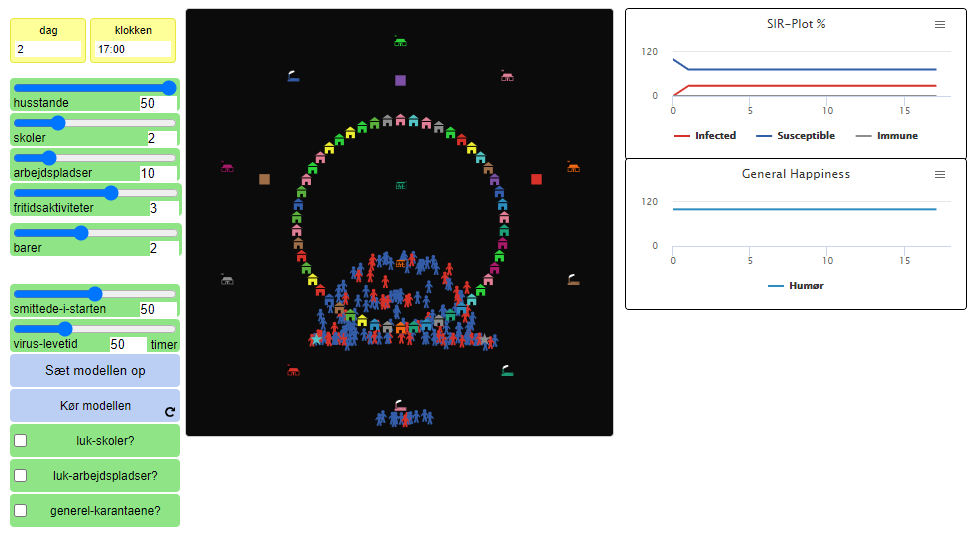Click the magenta building icon left of brown square
Viewport: 975px width, 539px height.
tap(228, 167)
